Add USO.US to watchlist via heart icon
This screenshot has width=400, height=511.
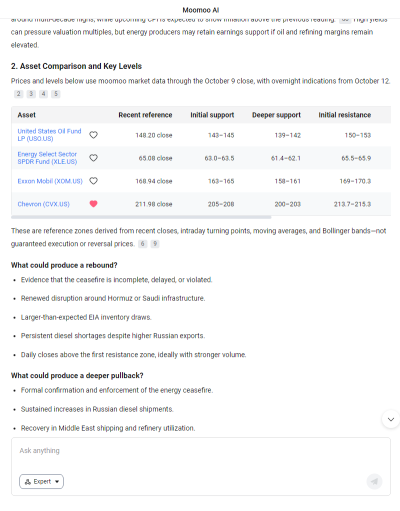coord(93,135)
